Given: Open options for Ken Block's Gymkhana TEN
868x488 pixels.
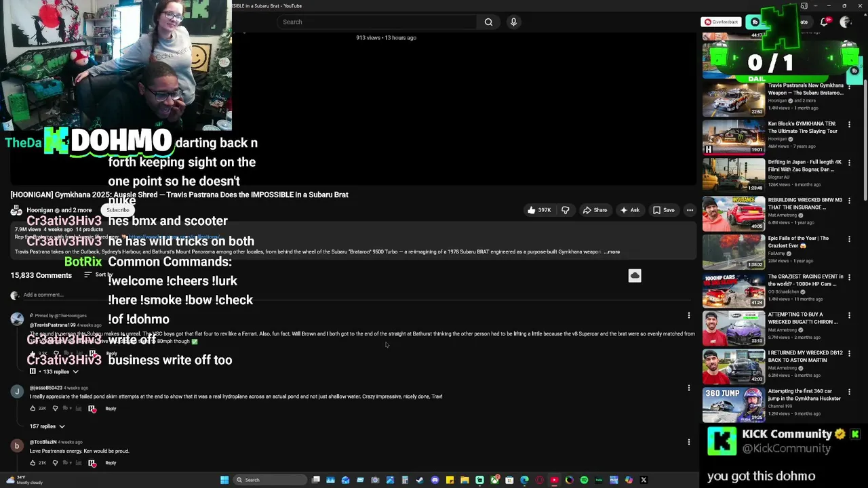Looking at the screenshot, I should (849, 125).
